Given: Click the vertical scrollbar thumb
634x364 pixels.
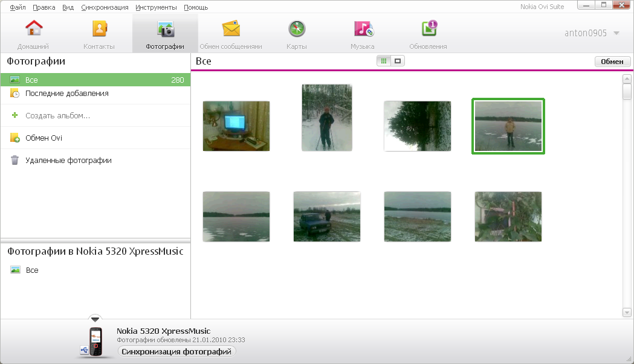Looking at the screenshot, I should tap(627, 91).
